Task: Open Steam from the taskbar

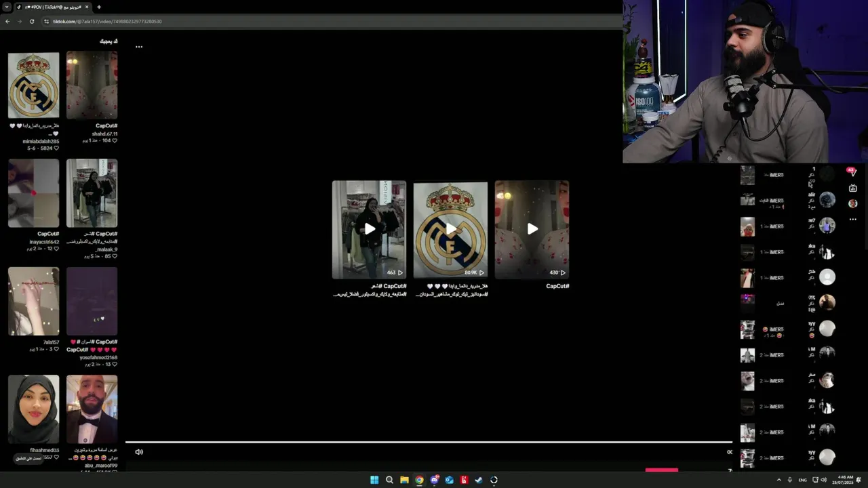Action: (479, 480)
